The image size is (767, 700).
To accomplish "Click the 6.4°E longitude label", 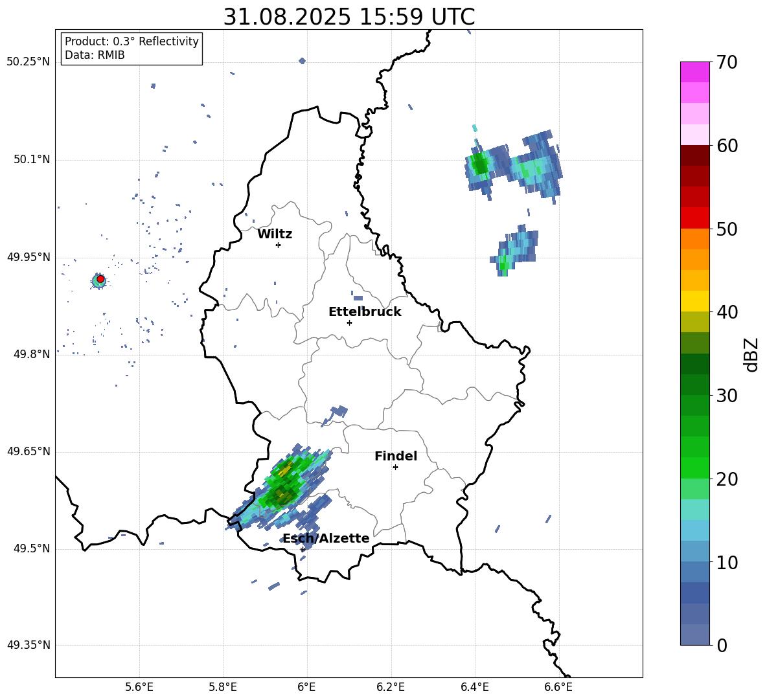I will 474,687.
